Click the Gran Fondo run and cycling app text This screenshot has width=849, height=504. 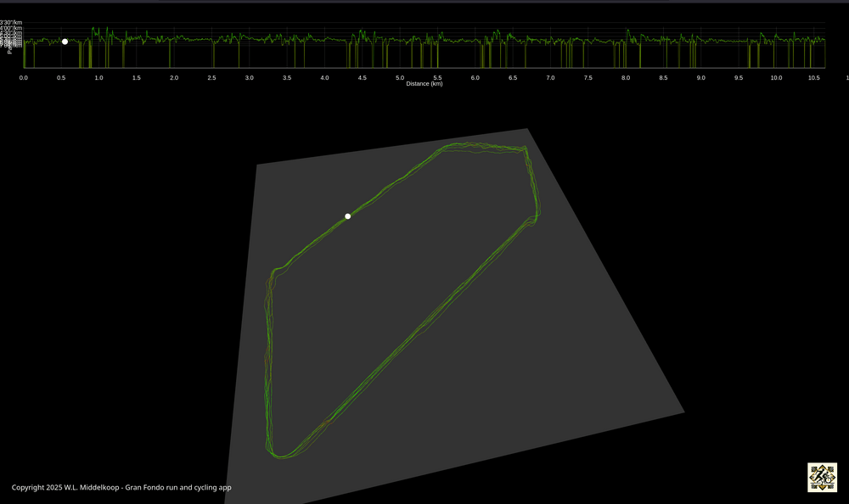click(x=178, y=487)
